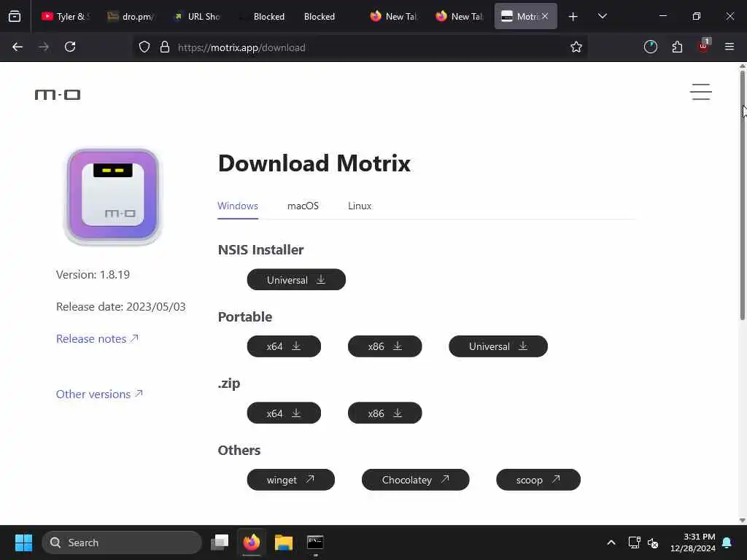Image resolution: width=747 pixels, height=560 pixels.
Task: Click the scrollbar down arrow
Action: (x=742, y=520)
